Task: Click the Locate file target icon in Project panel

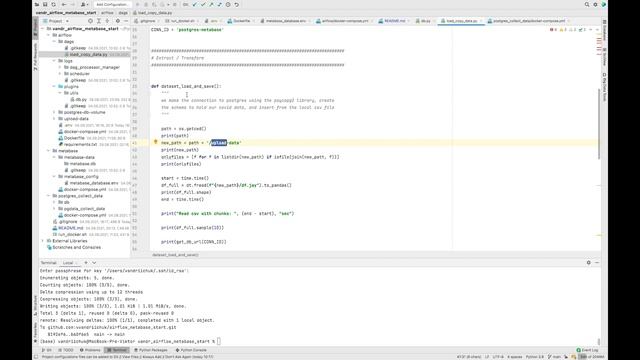Action: (x=90, y=21)
